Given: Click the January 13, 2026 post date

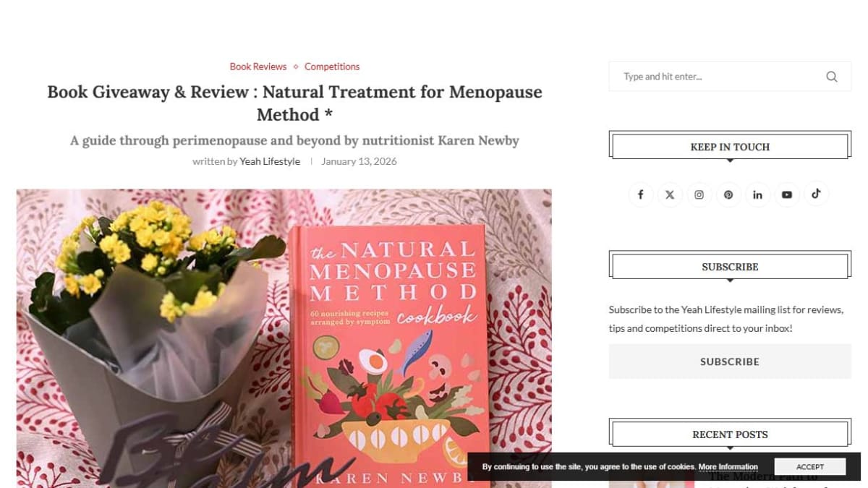Looking at the screenshot, I should (x=359, y=161).
